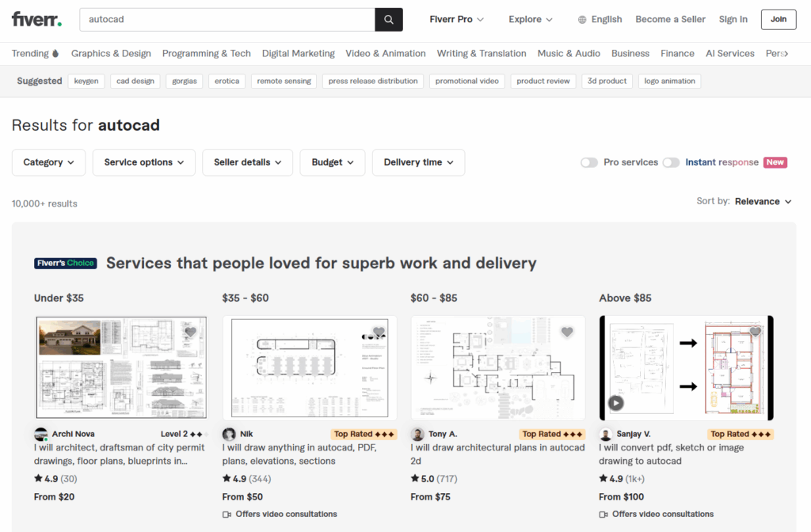Open the Budget filter dropdown
Image resolution: width=811 pixels, height=532 pixels.
click(332, 162)
